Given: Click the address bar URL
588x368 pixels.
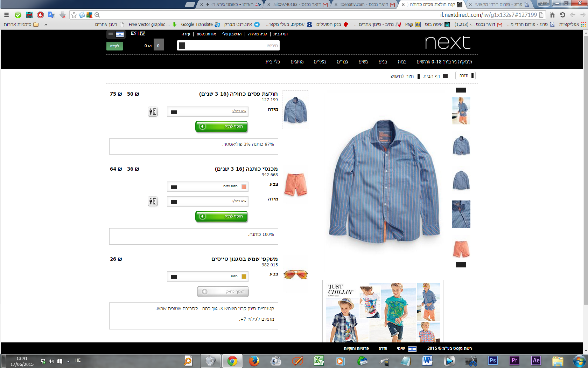Looking at the screenshot, I should tap(488, 15).
